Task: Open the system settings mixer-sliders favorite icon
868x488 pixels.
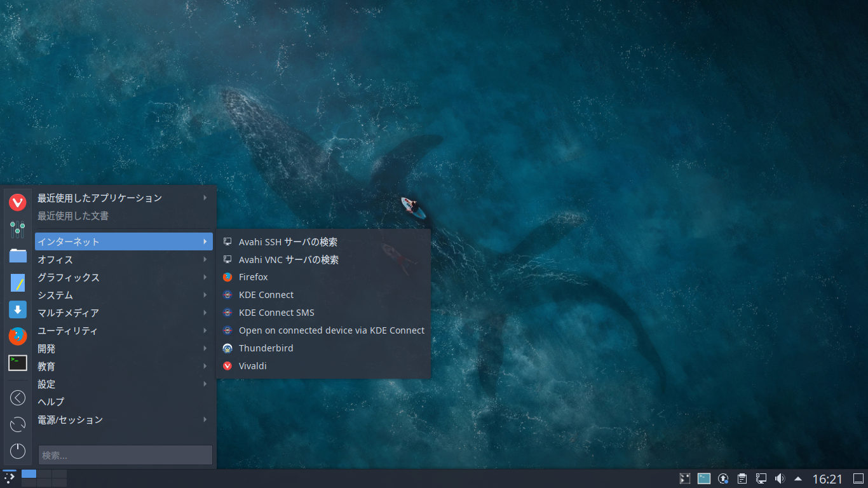Action: 18,229
